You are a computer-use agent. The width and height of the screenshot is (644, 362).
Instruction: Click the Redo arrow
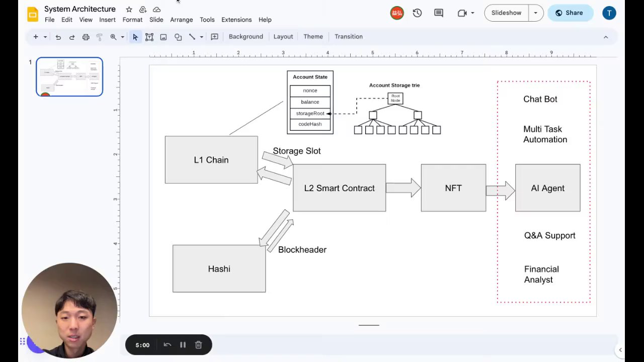(x=72, y=37)
